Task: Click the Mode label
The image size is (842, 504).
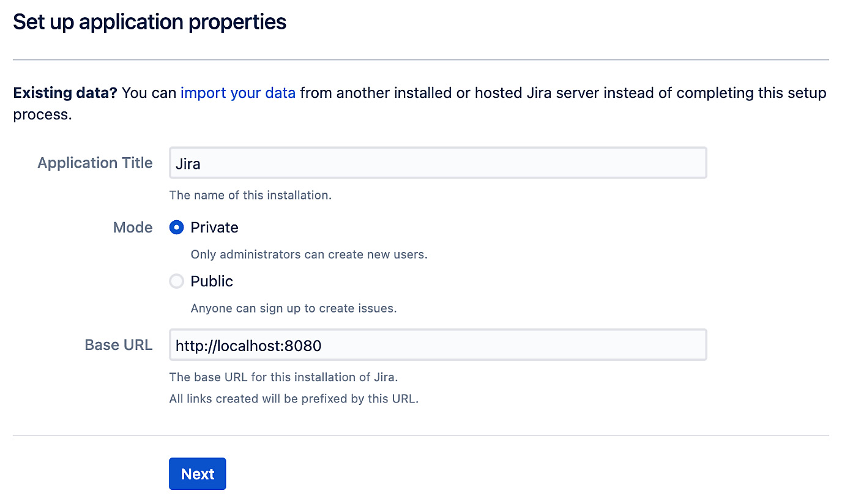Action: 133,227
